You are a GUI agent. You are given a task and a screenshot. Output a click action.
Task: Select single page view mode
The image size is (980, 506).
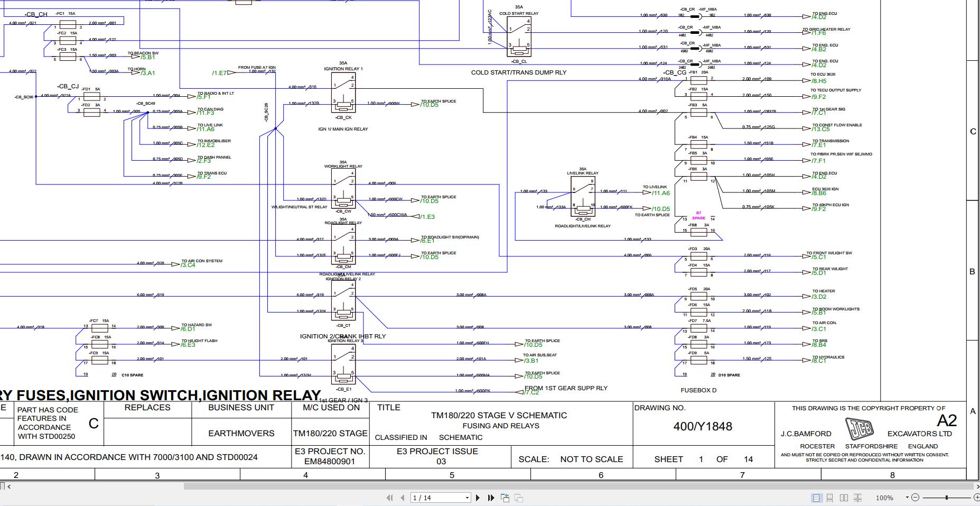click(x=816, y=498)
